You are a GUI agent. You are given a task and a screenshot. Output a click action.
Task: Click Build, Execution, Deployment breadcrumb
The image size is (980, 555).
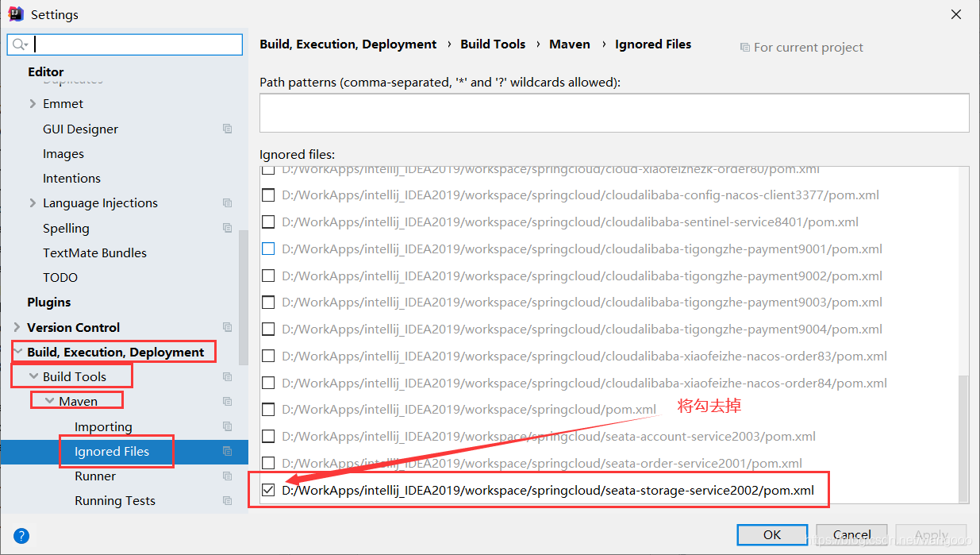pos(348,44)
